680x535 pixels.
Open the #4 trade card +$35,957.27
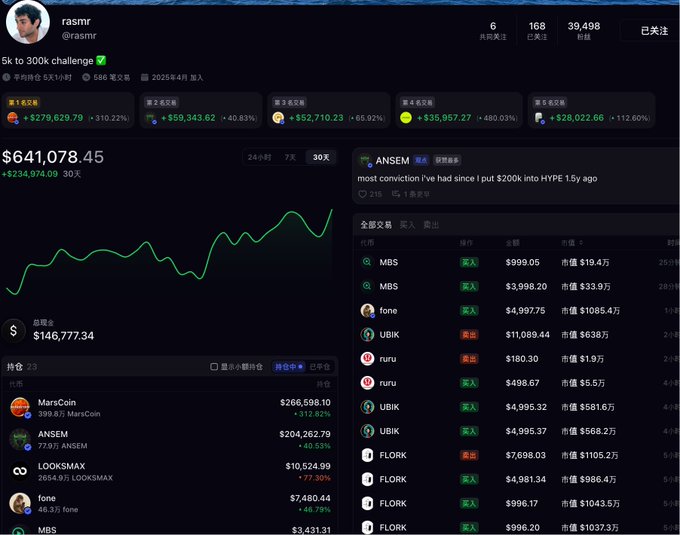pyautogui.click(x=459, y=111)
